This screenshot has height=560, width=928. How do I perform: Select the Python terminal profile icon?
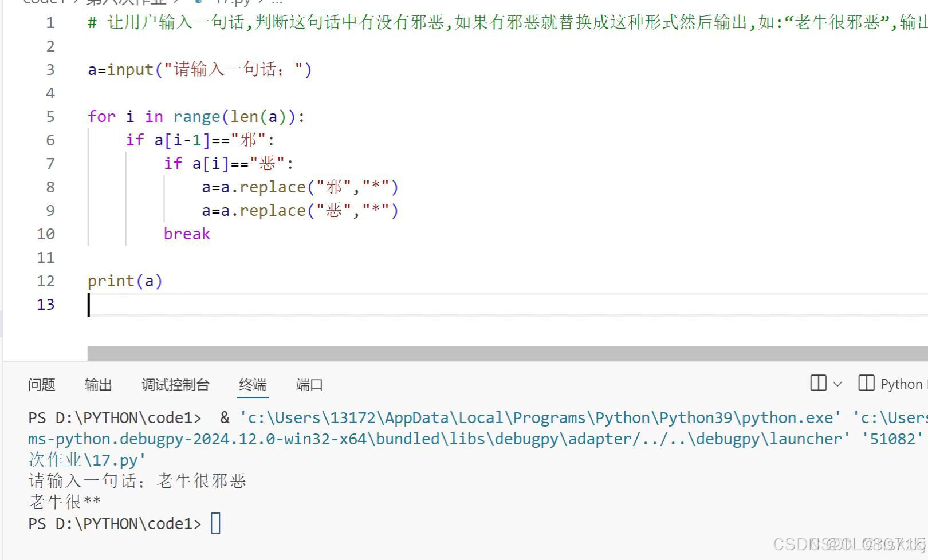(x=866, y=383)
